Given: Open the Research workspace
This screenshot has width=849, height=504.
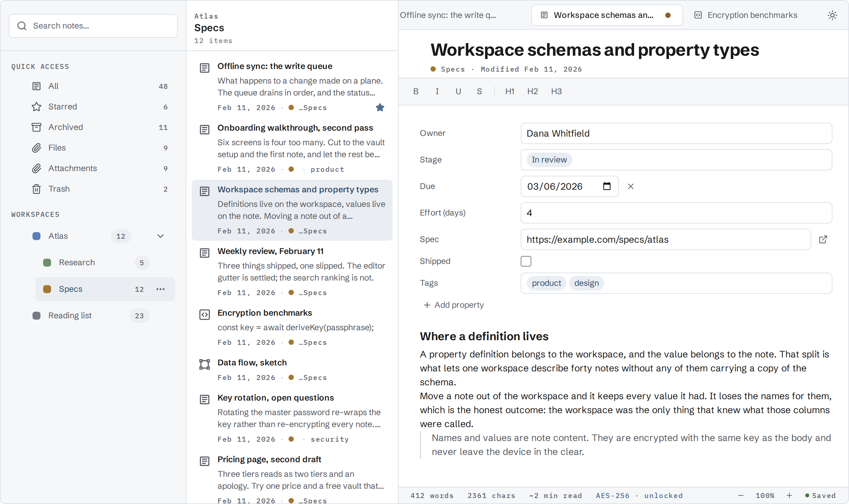Looking at the screenshot, I should 105,263.
